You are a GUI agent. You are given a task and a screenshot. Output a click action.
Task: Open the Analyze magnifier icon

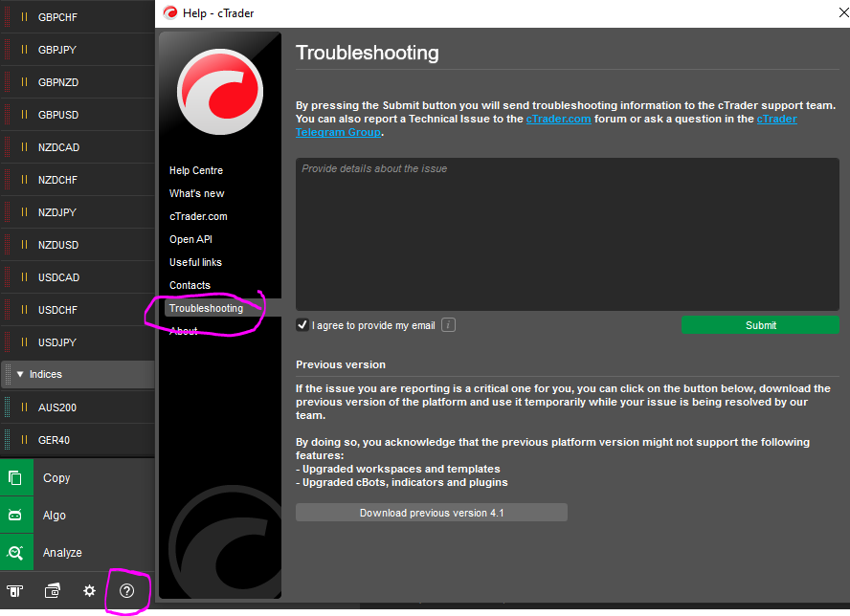tap(15, 553)
